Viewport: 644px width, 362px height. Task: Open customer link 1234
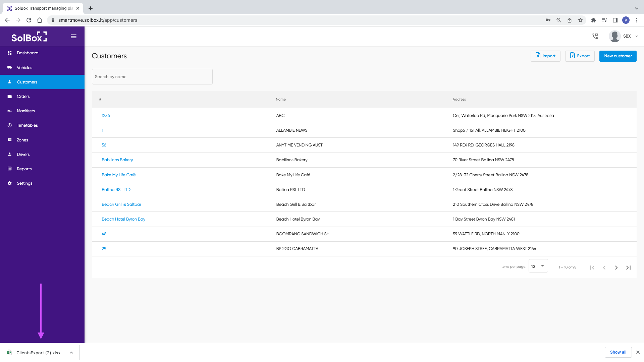point(106,116)
